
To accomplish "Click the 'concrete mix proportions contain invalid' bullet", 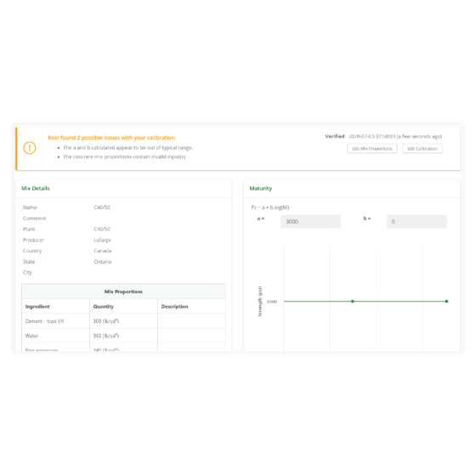I will 124,156.
